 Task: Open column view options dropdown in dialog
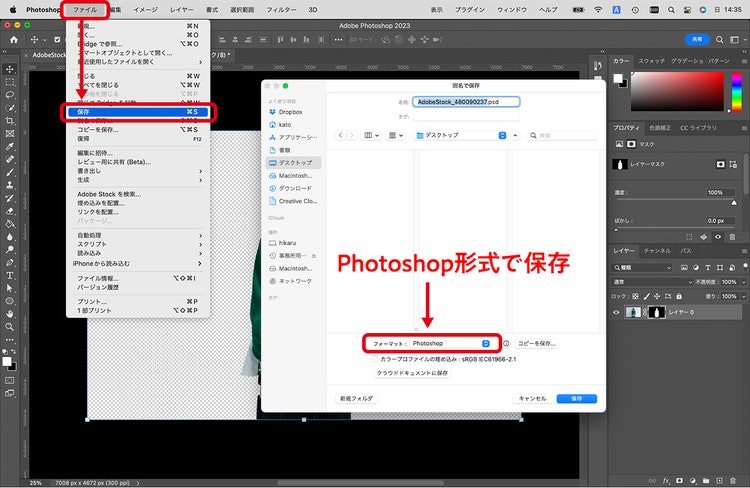coord(372,135)
